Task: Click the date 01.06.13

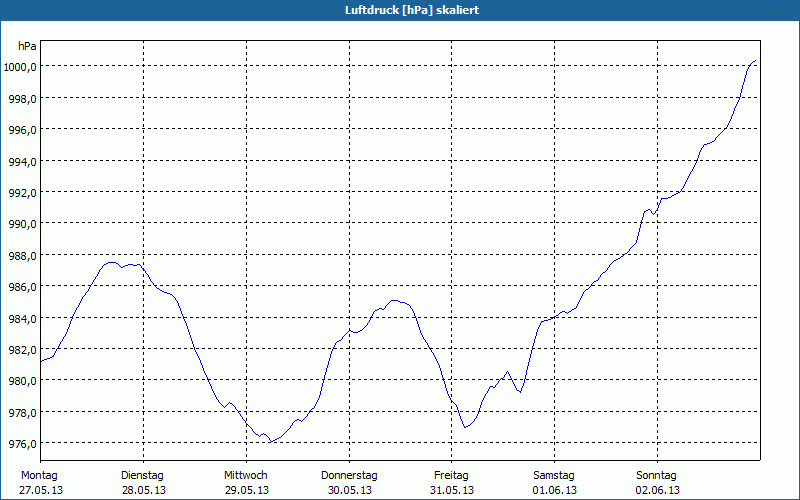Action: click(555, 490)
